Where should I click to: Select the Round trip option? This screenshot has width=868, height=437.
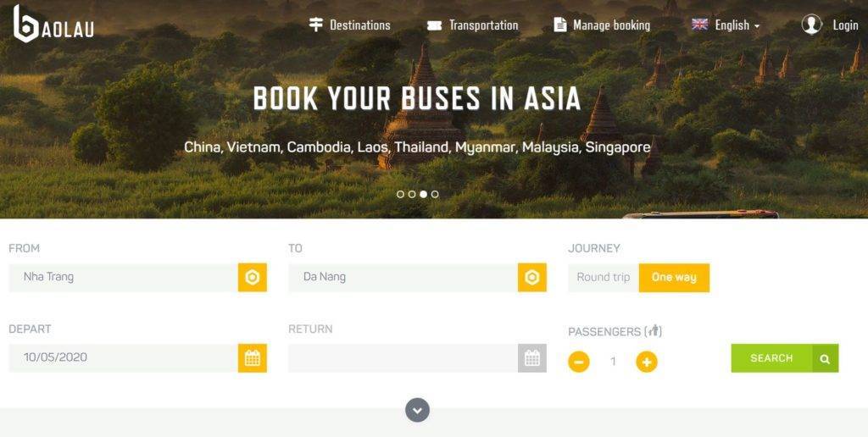pyautogui.click(x=604, y=277)
